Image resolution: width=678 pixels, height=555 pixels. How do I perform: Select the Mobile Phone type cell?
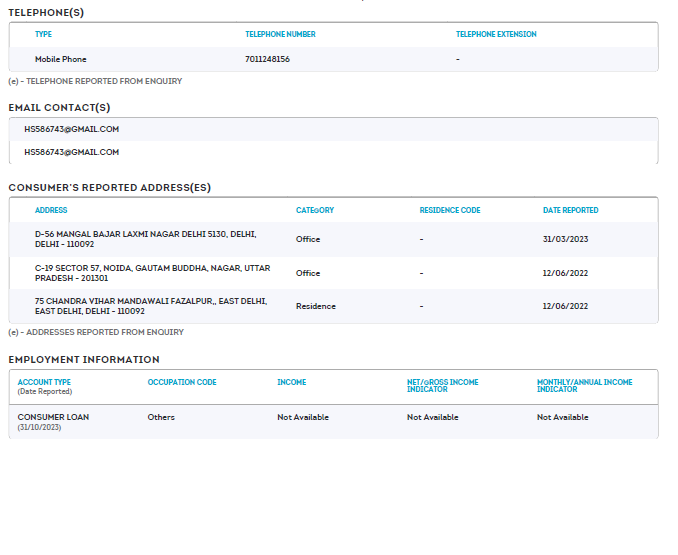tap(60, 59)
